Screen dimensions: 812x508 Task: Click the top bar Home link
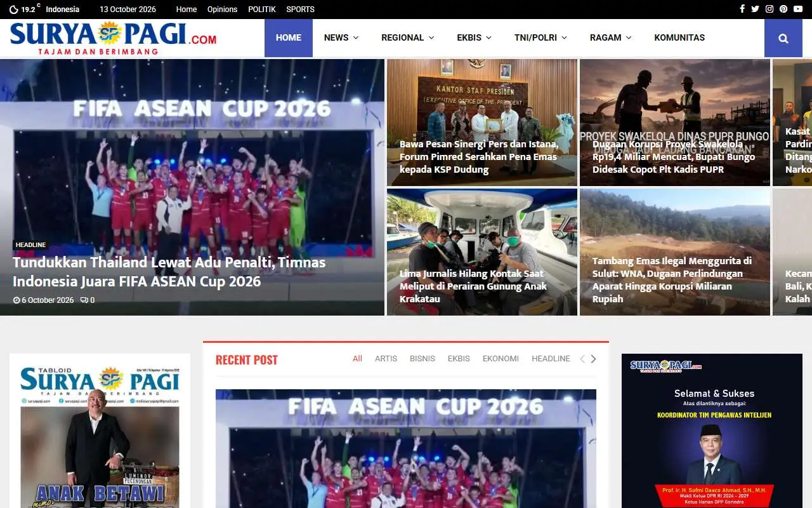[187, 10]
